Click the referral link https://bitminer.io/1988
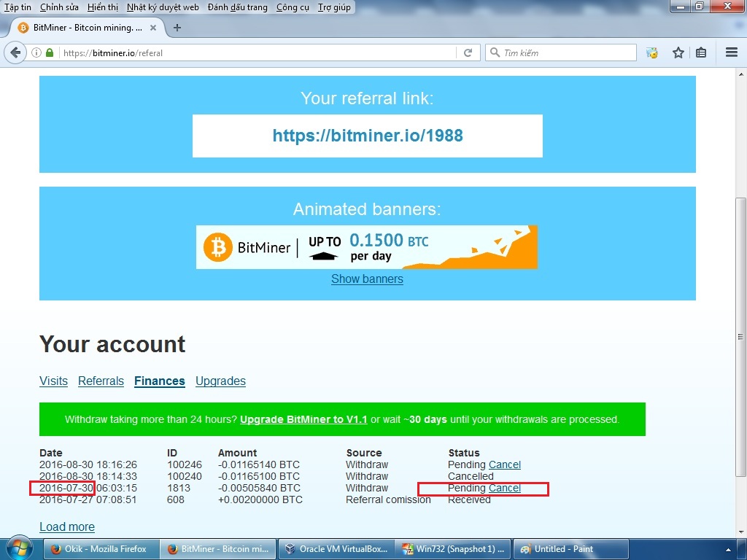The height and width of the screenshot is (560, 747). (x=368, y=136)
